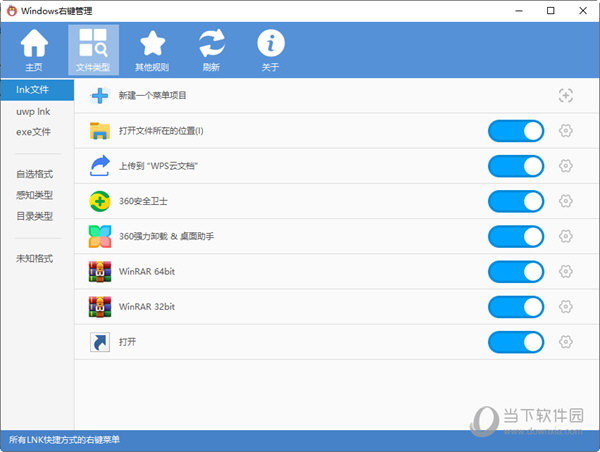This screenshot has height=452, width=600.
Task: Open 其他规则 star tab
Action: (152, 50)
